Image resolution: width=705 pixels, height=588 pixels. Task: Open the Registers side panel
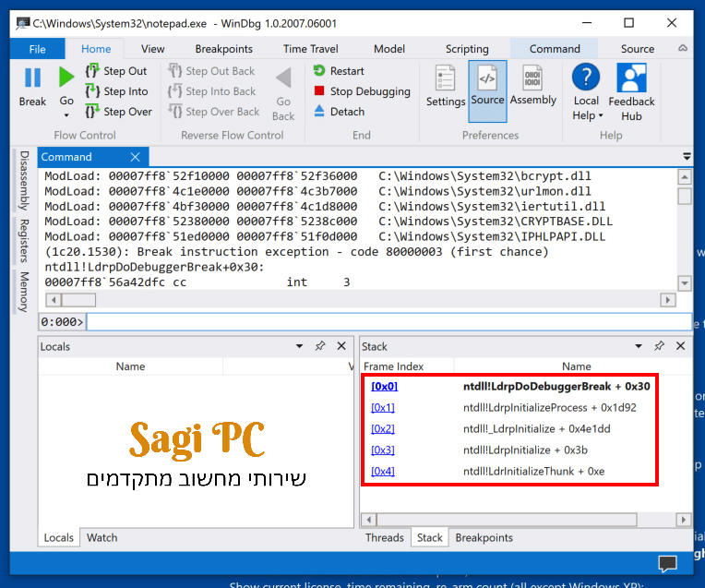tap(24, 241)
